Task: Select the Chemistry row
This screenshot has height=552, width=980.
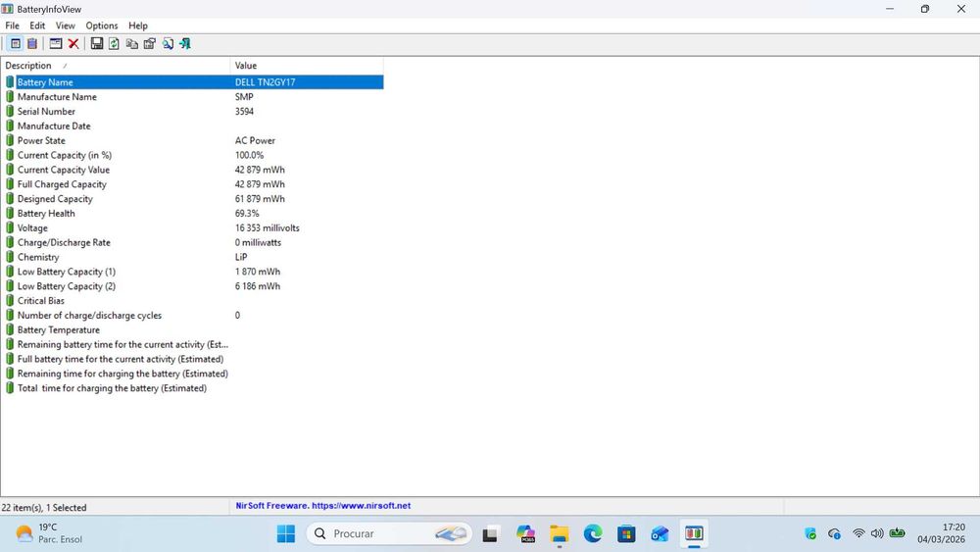Action: [x=194, y=257]
